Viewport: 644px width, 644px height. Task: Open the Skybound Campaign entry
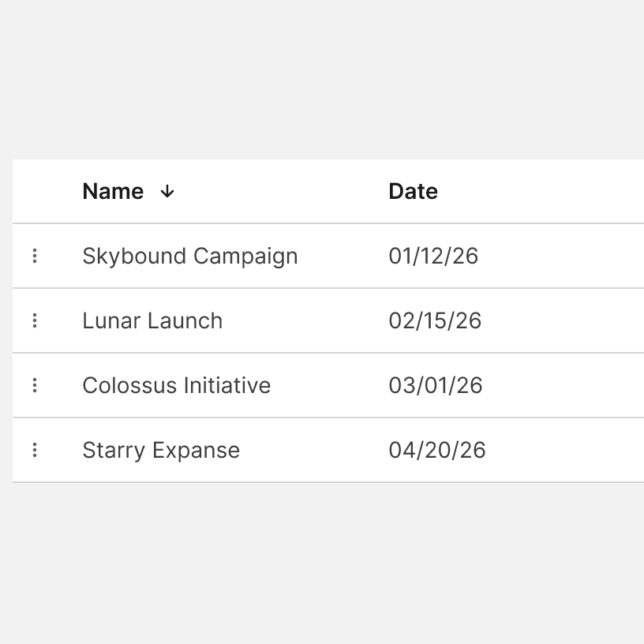click(189, 256)
